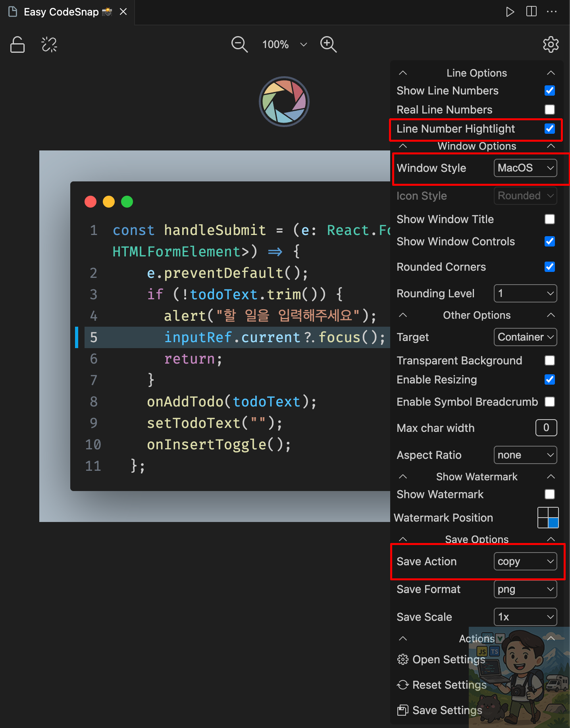570x728 pixels.
Task: Toggle Line Number Hightlight checkbox
Action: coord(550,129)
